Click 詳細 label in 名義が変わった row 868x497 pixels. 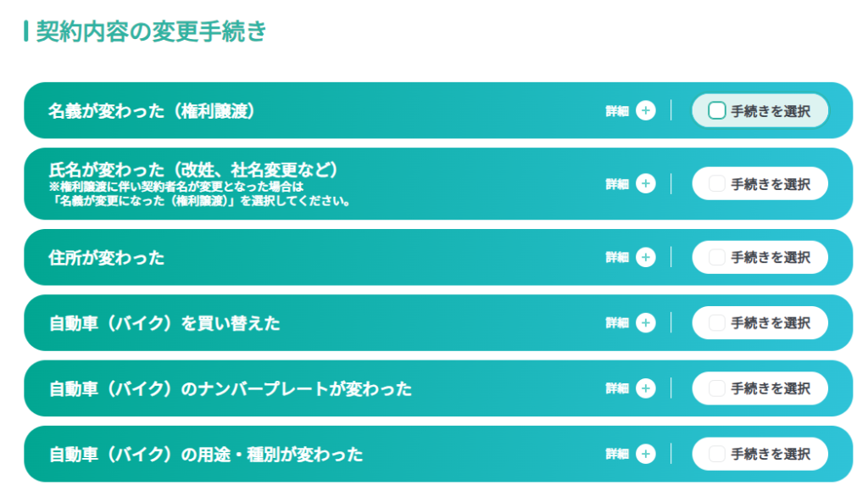pyautogui.click(x=617, y=111)
